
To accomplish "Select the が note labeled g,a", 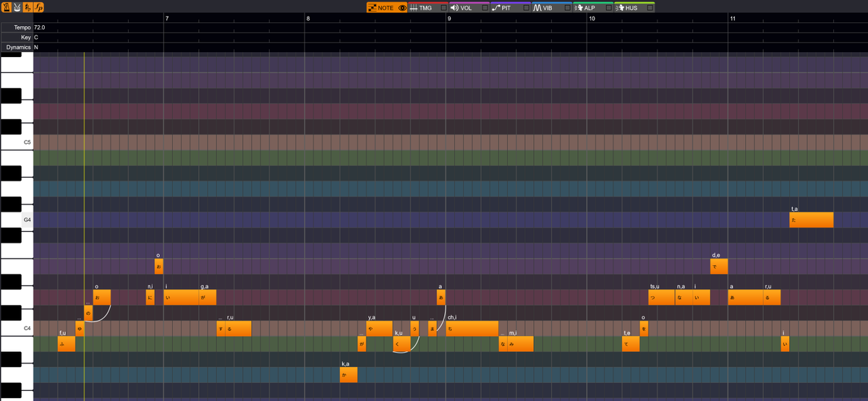I will [208, 298].
